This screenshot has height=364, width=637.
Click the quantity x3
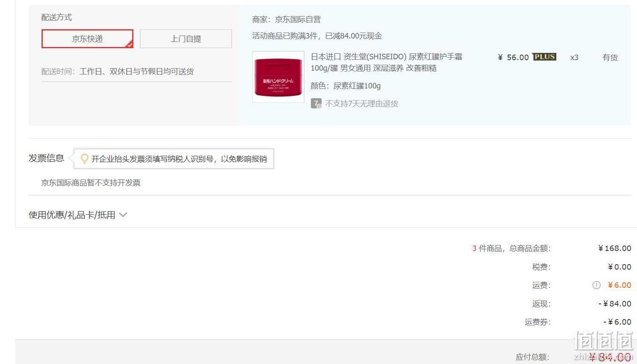tap(574, 58)
